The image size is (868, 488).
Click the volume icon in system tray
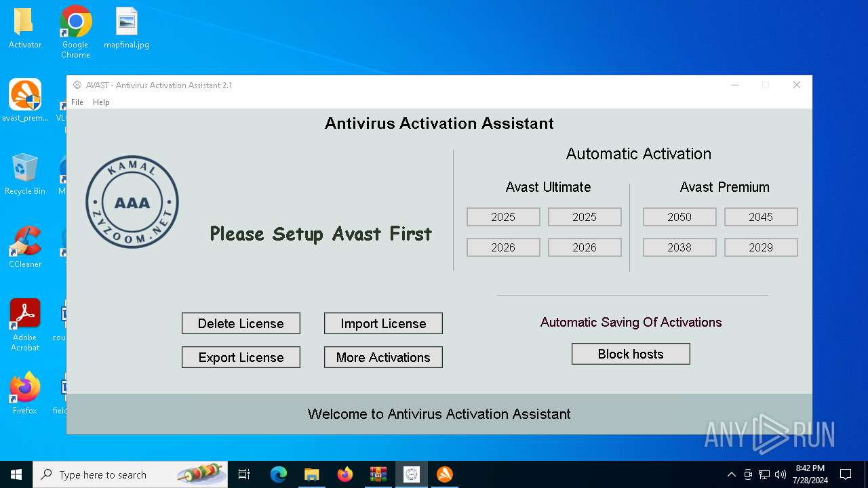(781, 474)
